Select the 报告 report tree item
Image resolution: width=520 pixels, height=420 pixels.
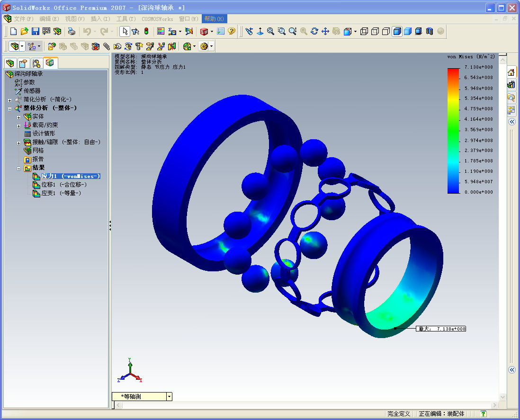pyautogui.click(x=38, y=159)
